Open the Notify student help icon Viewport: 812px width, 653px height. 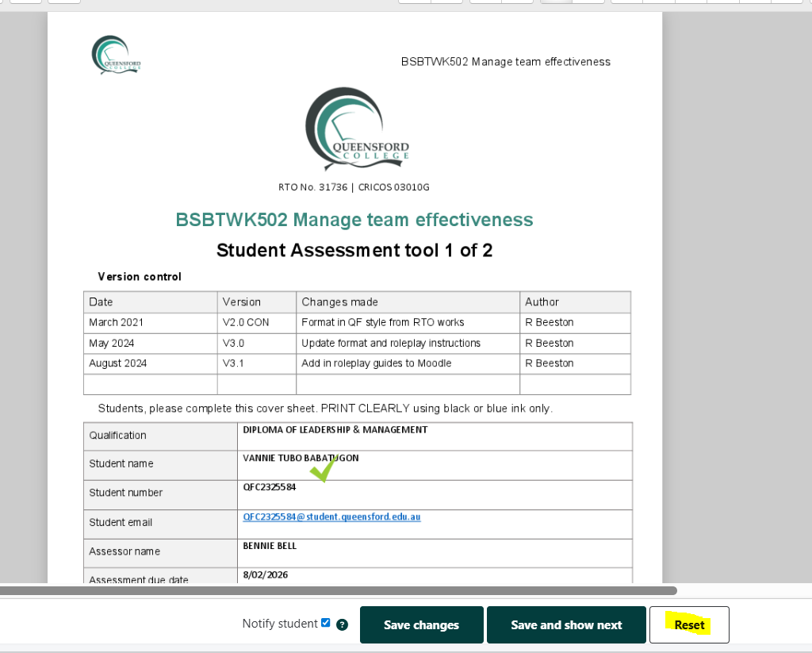(x=342, y=624)
